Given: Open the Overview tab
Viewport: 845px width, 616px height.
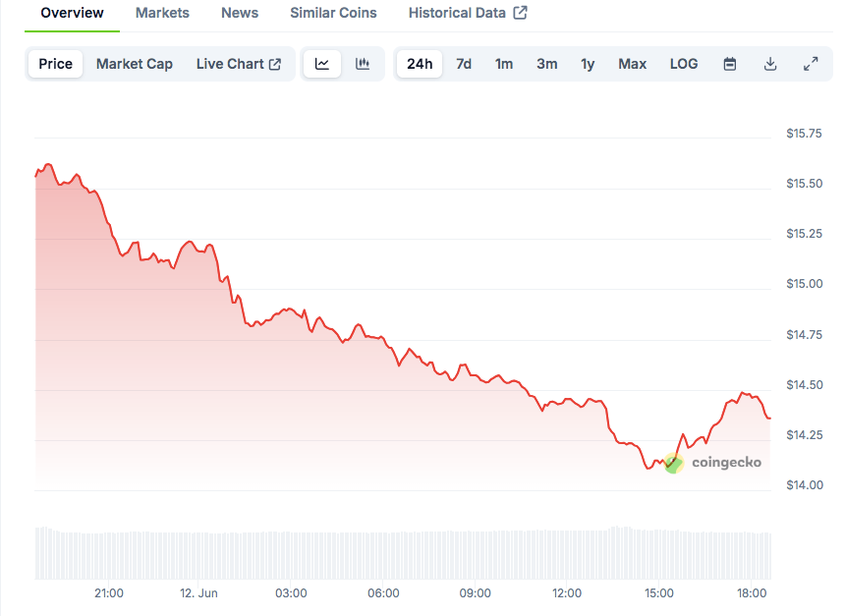Looking at the screenshot, I should [x=72, y=13].
